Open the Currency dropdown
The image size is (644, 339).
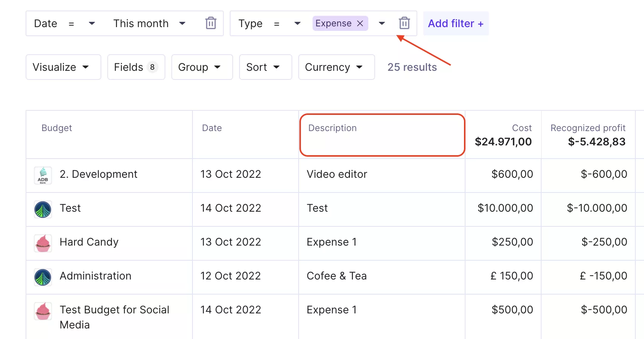pyautogui.click(x=336, y=67)
